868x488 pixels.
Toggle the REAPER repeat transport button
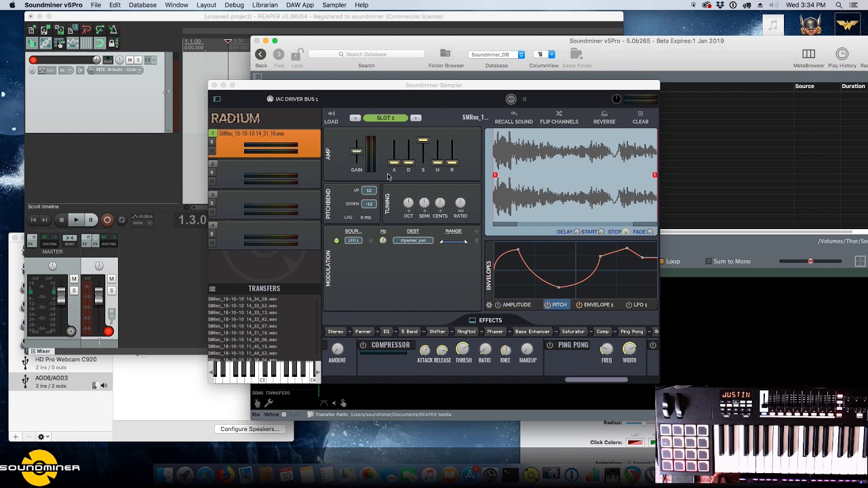click(122, 220)
